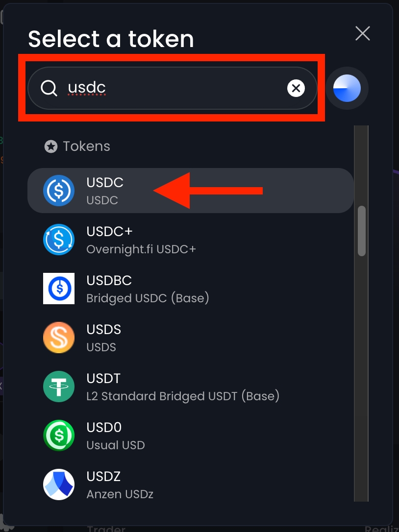Click the USDC+ Overnight.fi token icon

point(59,240)
